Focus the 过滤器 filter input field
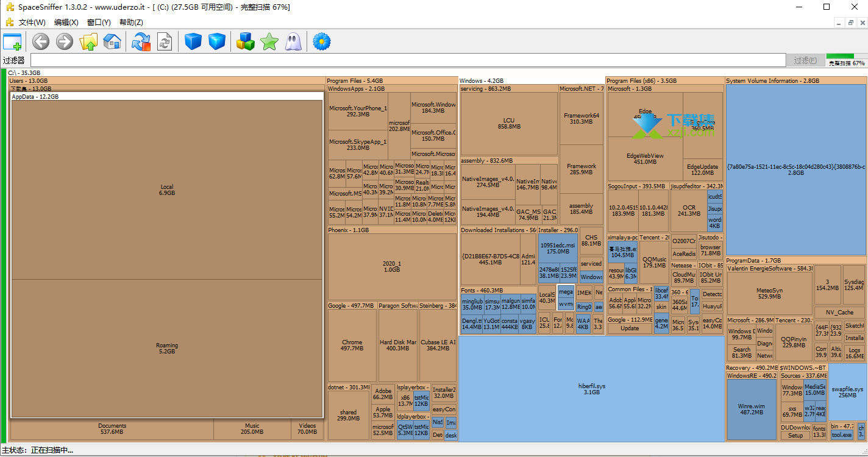 (408, 60)
